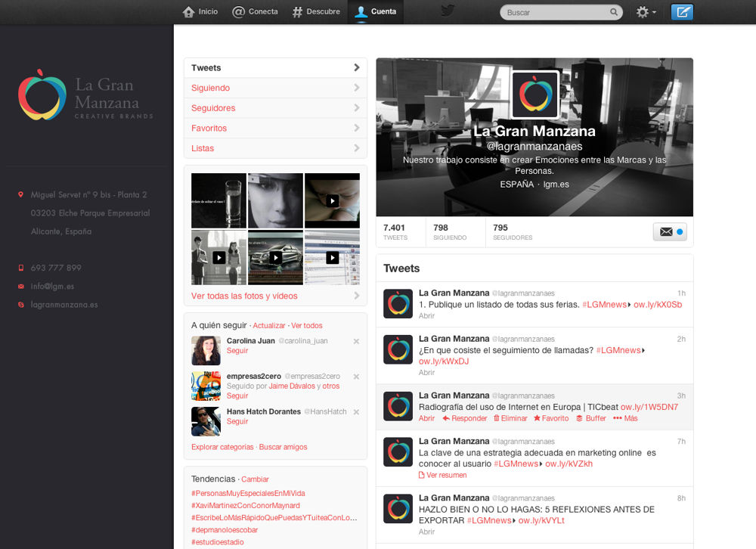Click the search magnifier icon
Screen dimensions: 756x549
614,12
